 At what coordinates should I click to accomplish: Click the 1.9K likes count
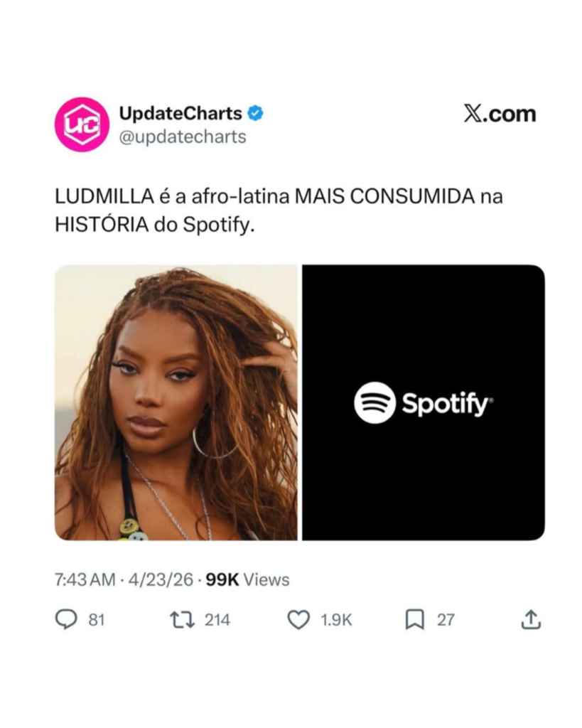click(337, 620)
